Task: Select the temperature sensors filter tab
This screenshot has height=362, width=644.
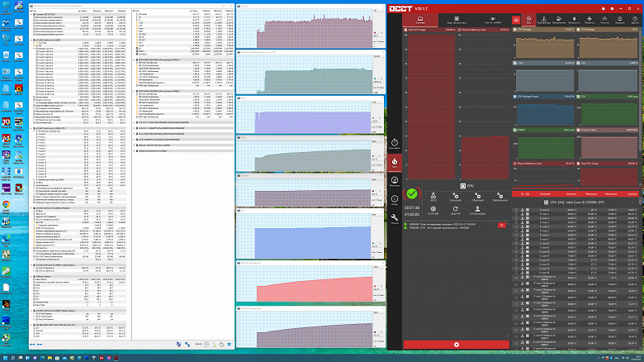Action: point(544,20)
